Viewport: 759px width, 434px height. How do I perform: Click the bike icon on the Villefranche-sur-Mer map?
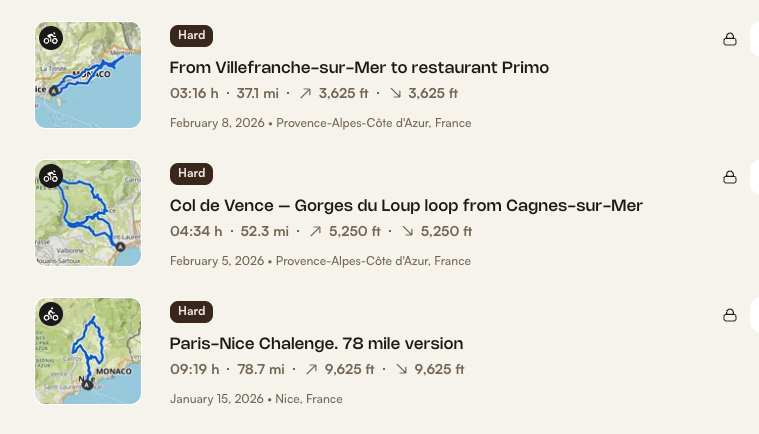point(51,39)
